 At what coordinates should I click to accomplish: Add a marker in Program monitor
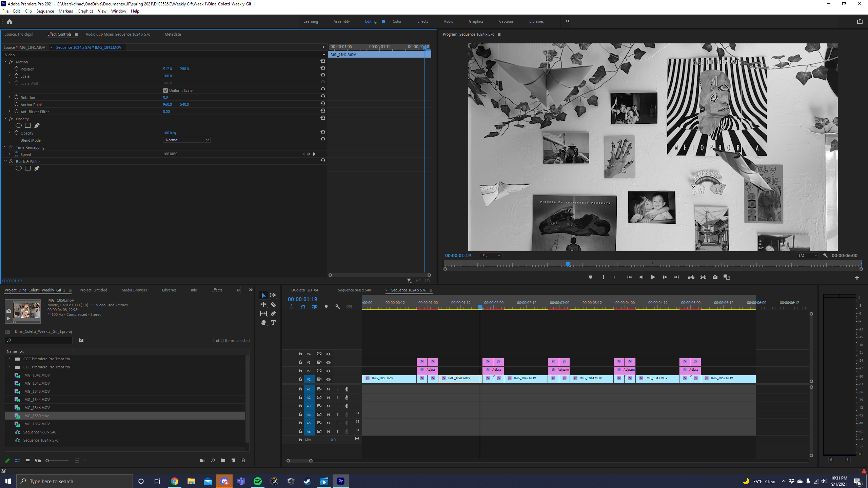591,277
